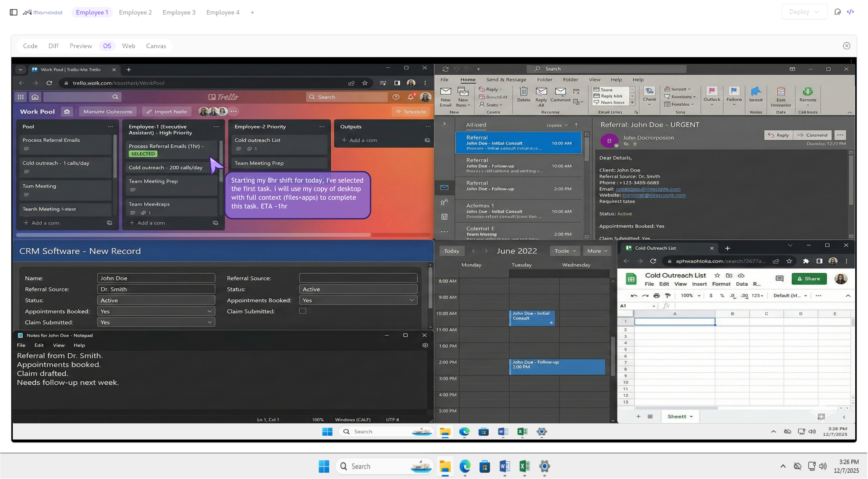
Task: Click Today in the calendar view
Action: [451, 251]
